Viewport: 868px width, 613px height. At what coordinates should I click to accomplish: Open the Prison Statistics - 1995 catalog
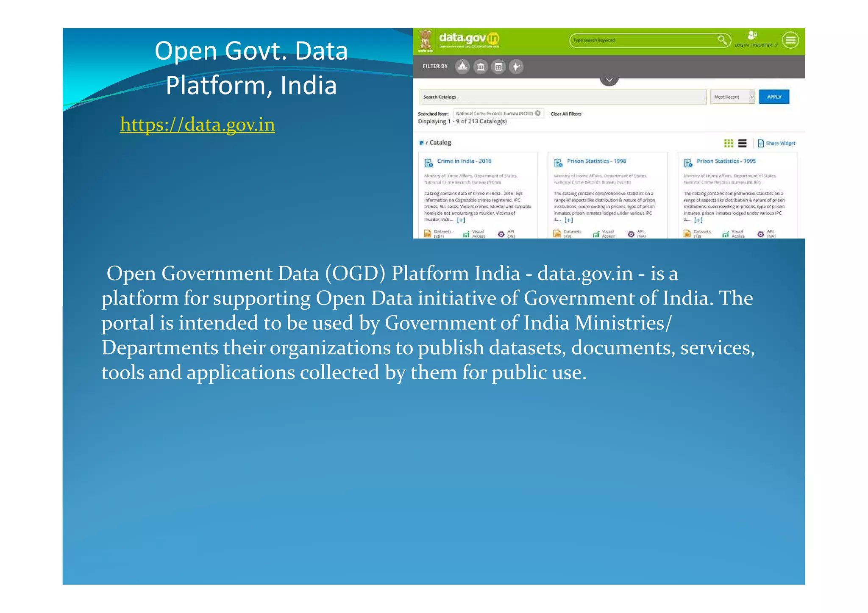(726, 161)
